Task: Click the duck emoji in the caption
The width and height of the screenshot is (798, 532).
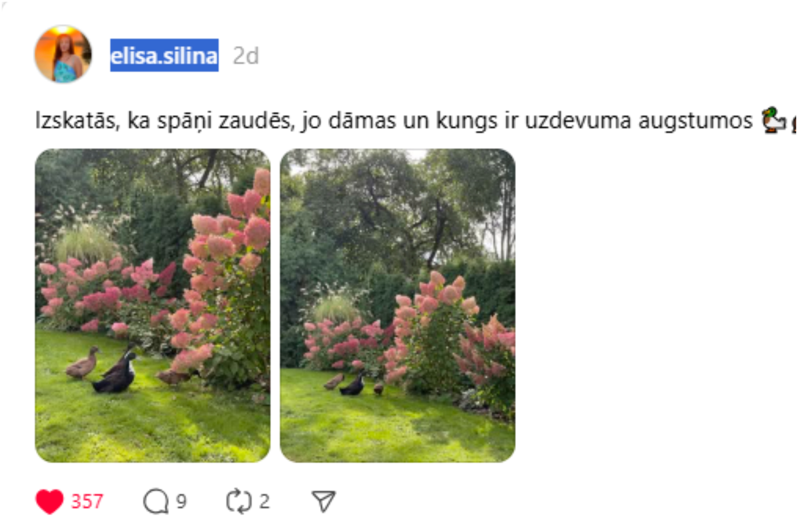Action: [x=774, y=120]
